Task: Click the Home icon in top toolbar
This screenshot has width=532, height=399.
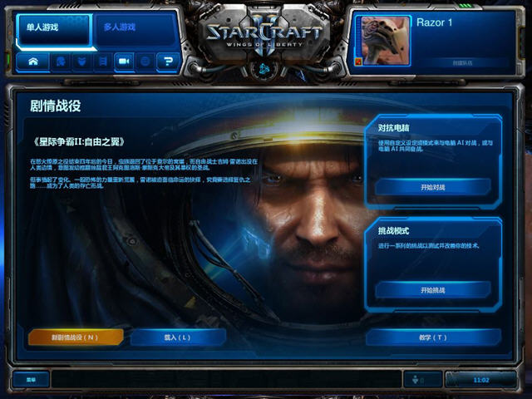Action: (32, 62)
